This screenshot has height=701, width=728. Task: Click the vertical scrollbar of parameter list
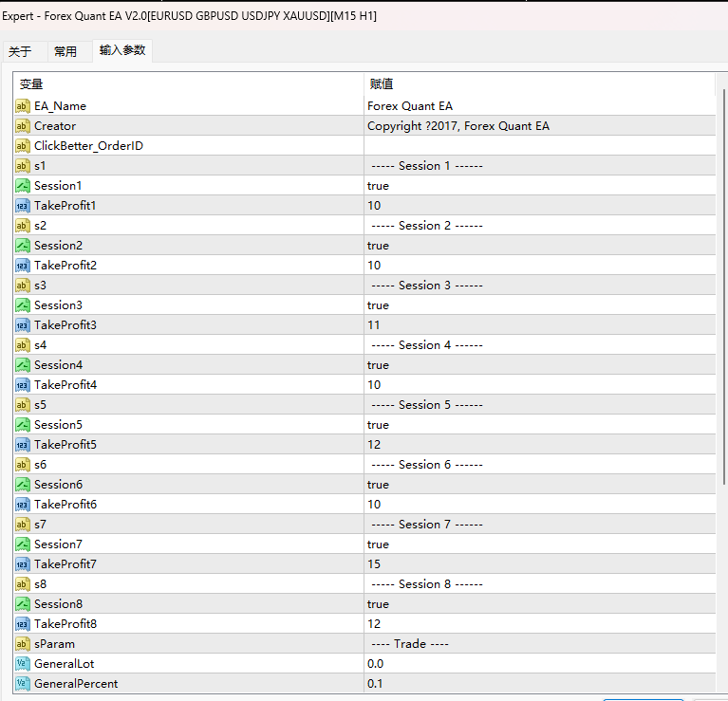point(724,286)
